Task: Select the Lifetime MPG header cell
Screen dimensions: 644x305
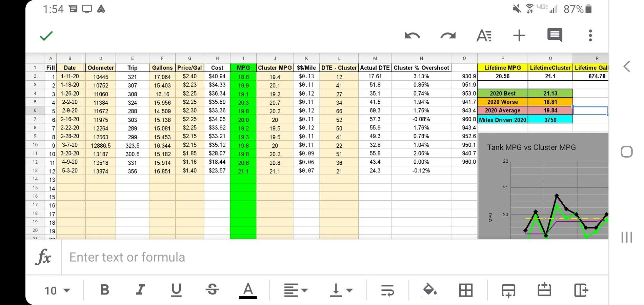Action: pyautogui.click(x=503, y=68)
